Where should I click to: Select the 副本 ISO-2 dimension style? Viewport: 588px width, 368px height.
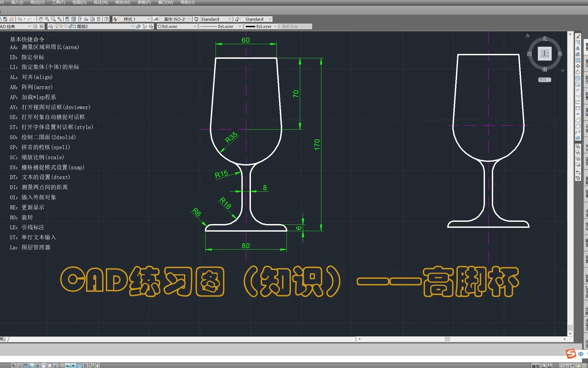point(176,19)
